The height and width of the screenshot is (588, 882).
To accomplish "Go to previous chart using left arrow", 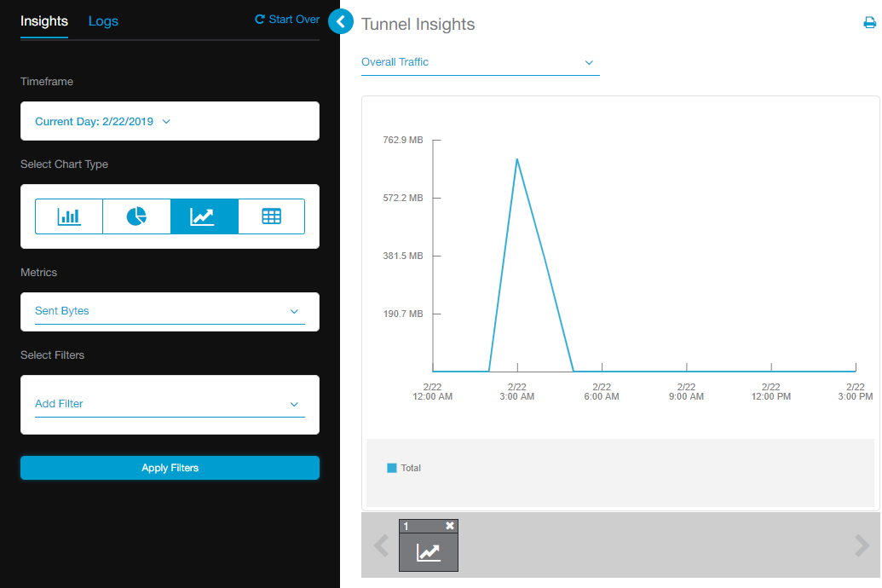I will click(x=381, y=545).
